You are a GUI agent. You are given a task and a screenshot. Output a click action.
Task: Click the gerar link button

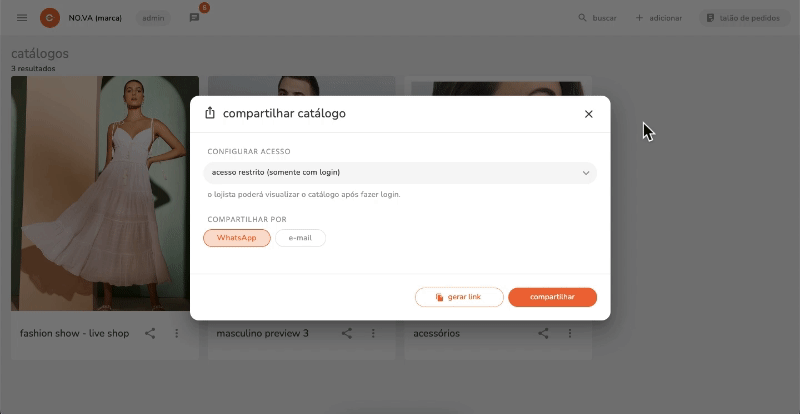(459, 297)
